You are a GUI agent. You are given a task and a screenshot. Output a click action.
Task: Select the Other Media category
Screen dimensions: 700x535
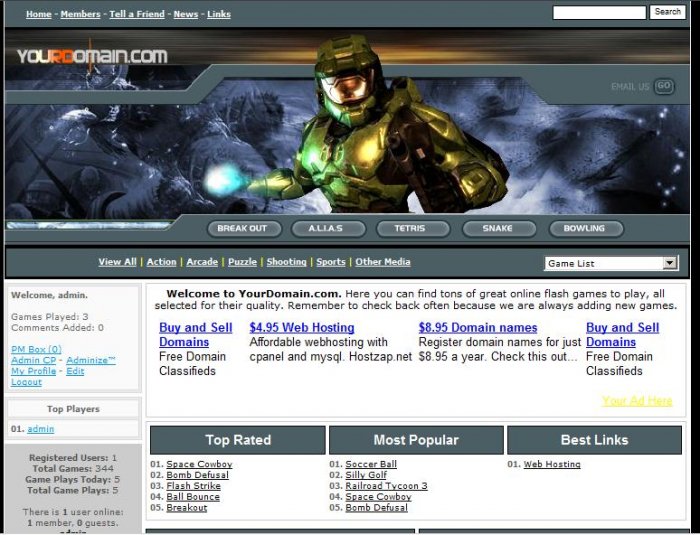(x=383, y=262)
